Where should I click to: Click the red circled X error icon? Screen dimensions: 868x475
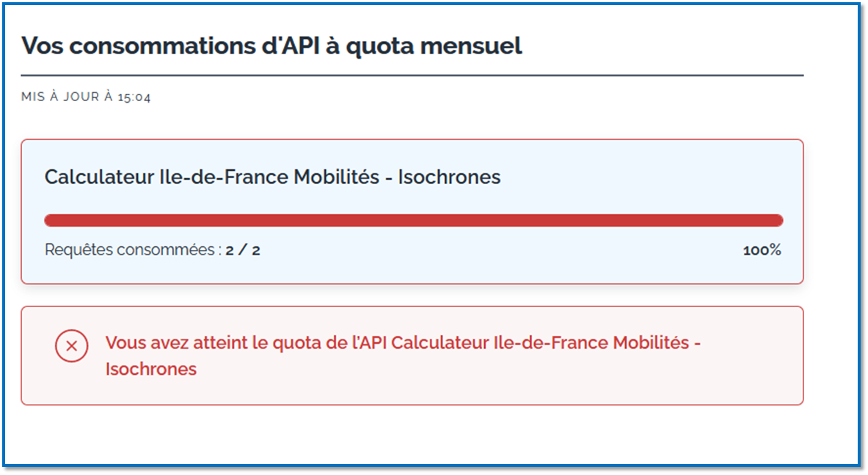[71, 346]
